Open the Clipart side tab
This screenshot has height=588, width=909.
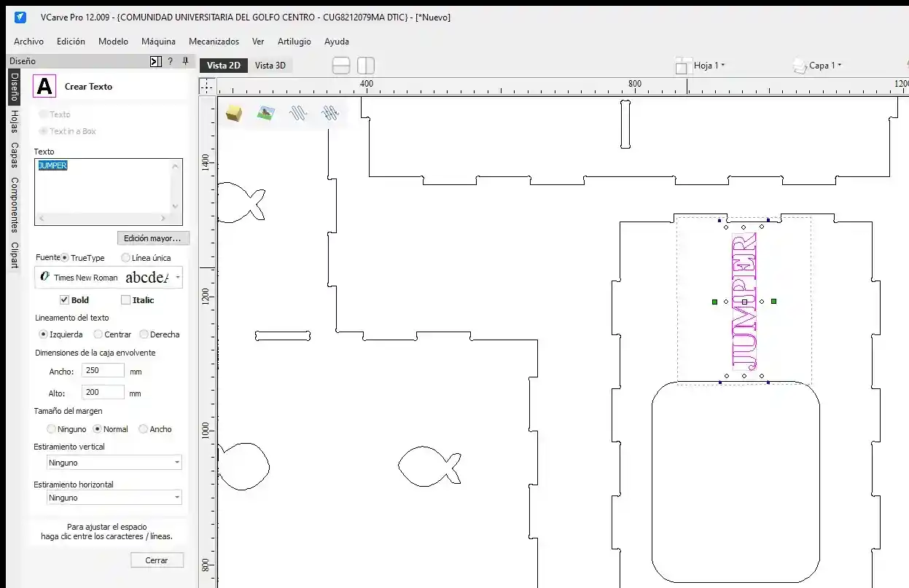[x=15, y=255]
